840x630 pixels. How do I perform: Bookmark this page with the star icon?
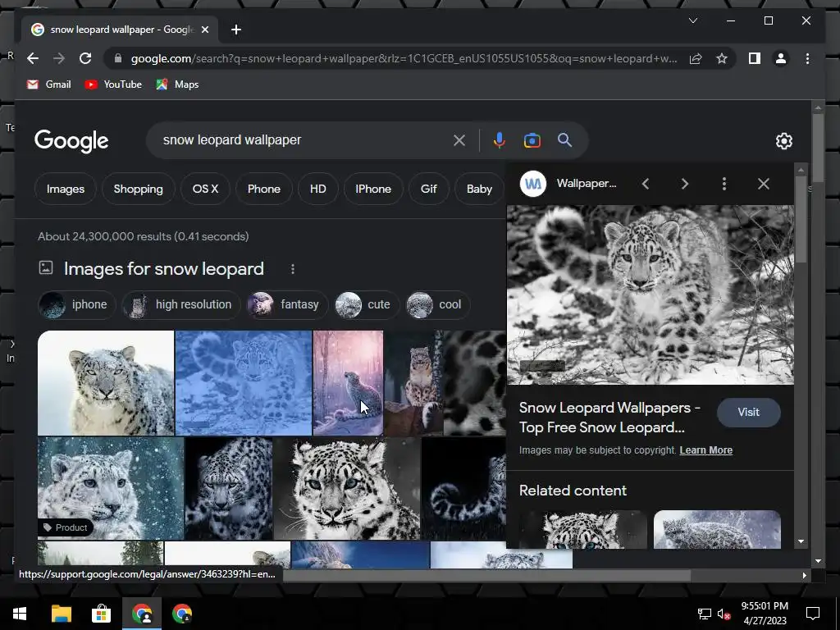tap(722, 58)
